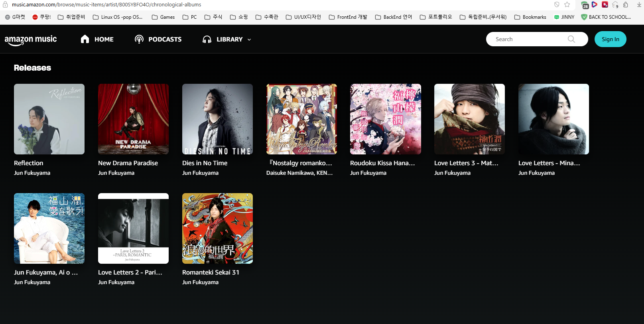644x324 pixels.
Task: Open the Dies in No Time album cover
Action: coord(217,119)
